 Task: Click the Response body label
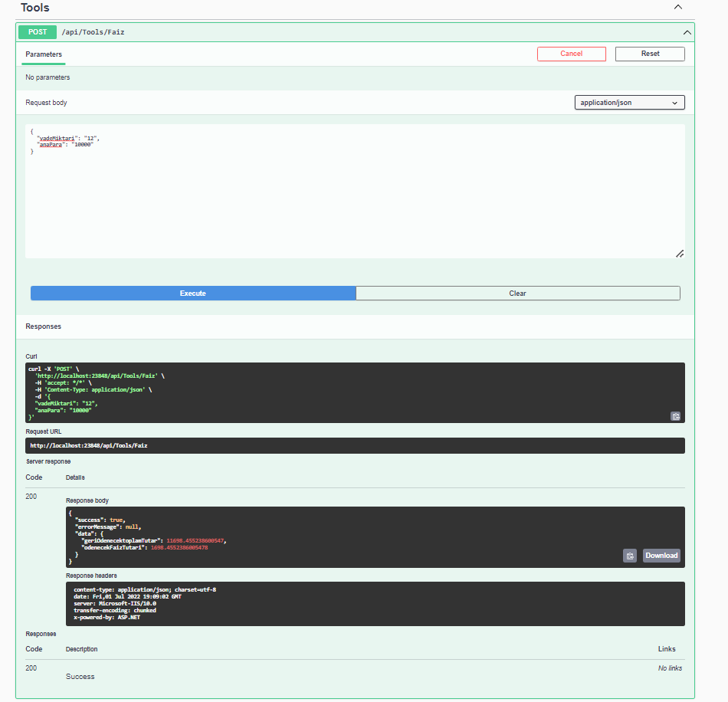click(x=87, y=500)
